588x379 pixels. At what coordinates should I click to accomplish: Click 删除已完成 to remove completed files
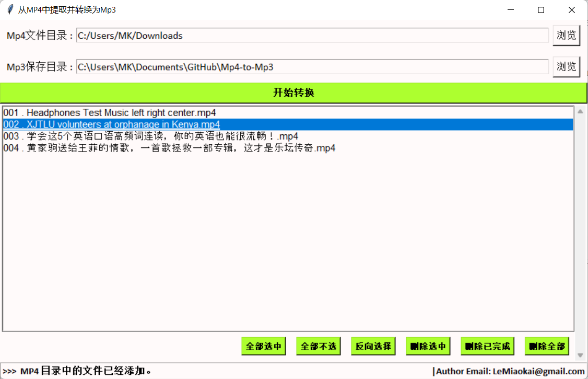pyautogui.click(x=487, y=346)
